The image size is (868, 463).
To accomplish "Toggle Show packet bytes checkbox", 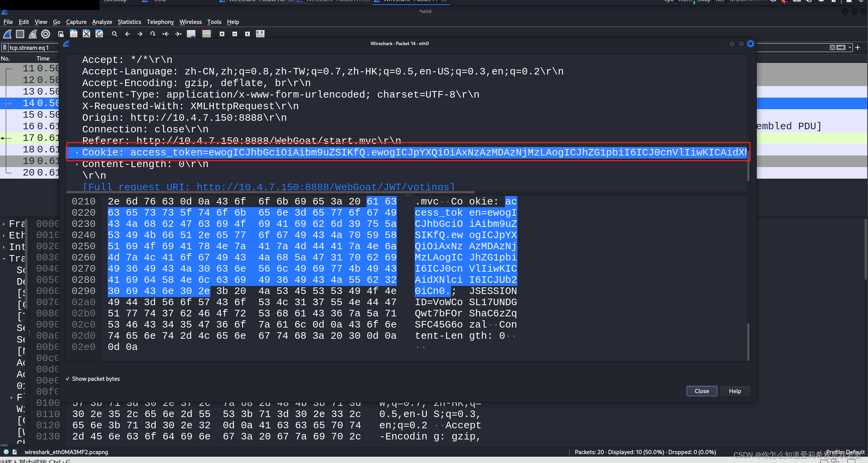I will coord(93,379).
